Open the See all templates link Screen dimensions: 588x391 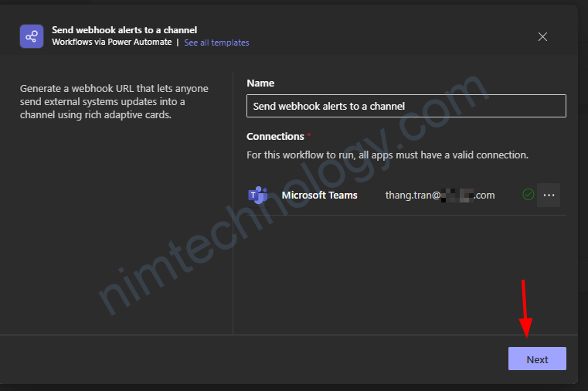click(x=216, y=42)
